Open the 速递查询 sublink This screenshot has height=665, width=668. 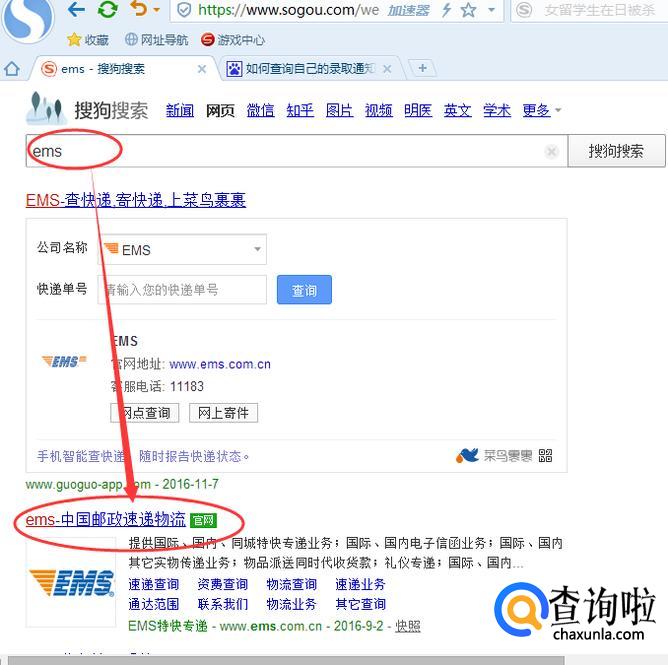click(153, 584)
